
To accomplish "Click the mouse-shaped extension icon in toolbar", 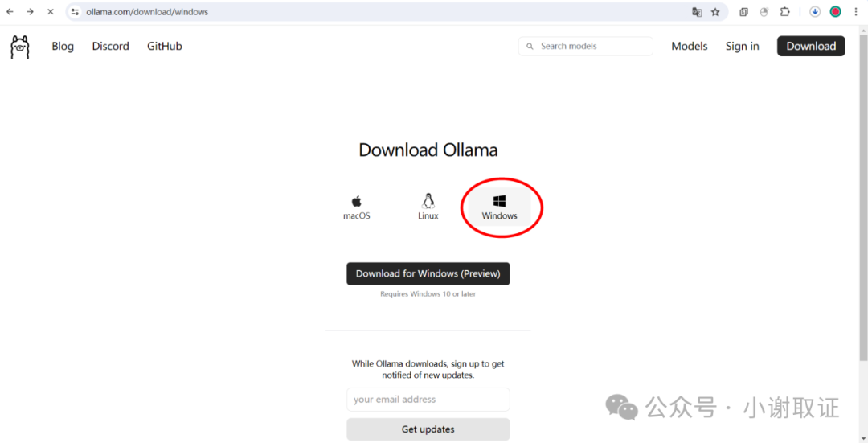I will [764, 11].
